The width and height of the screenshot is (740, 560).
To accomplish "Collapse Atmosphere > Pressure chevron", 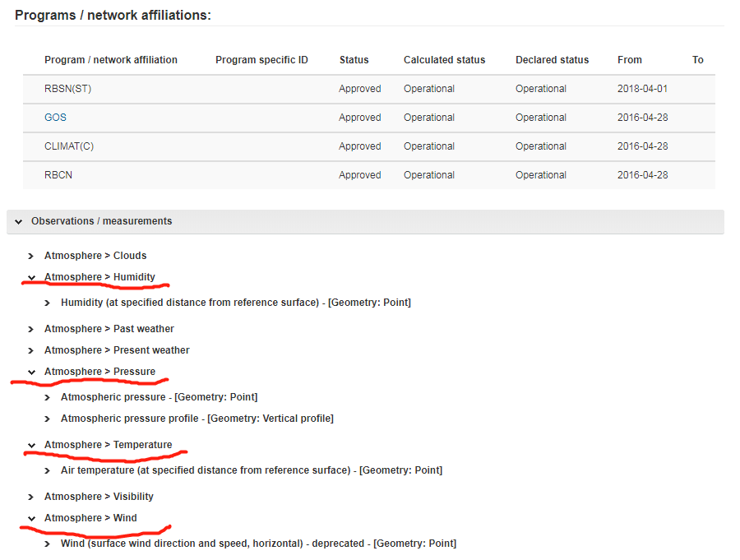I will 31,372.
